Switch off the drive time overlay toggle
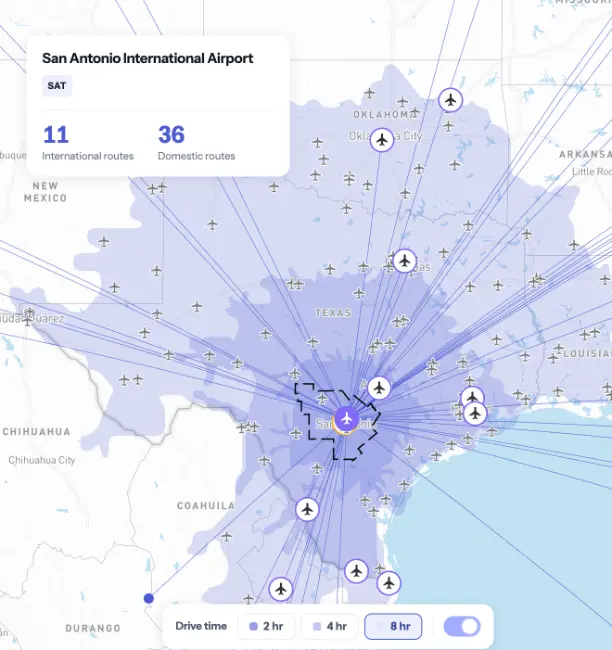 click(462, 626)
